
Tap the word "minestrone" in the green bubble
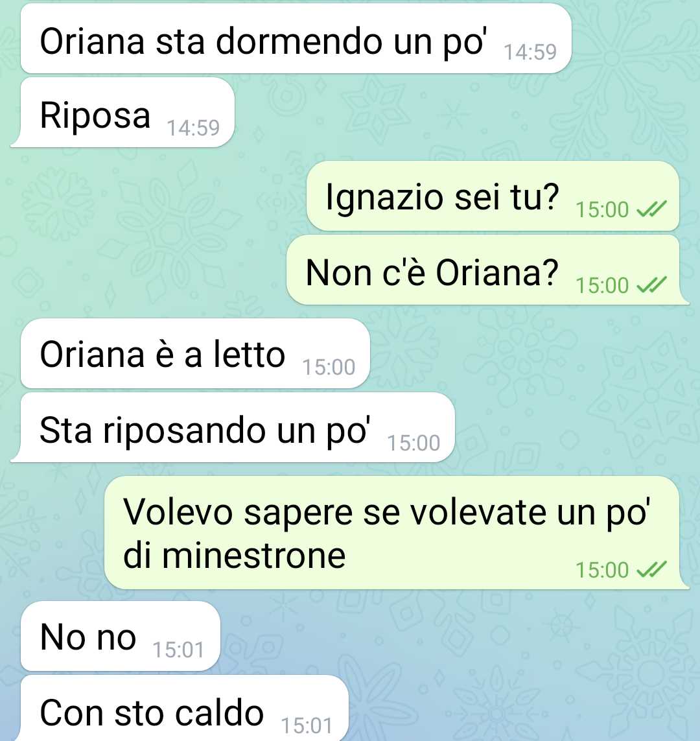click(x=253, y=556)
